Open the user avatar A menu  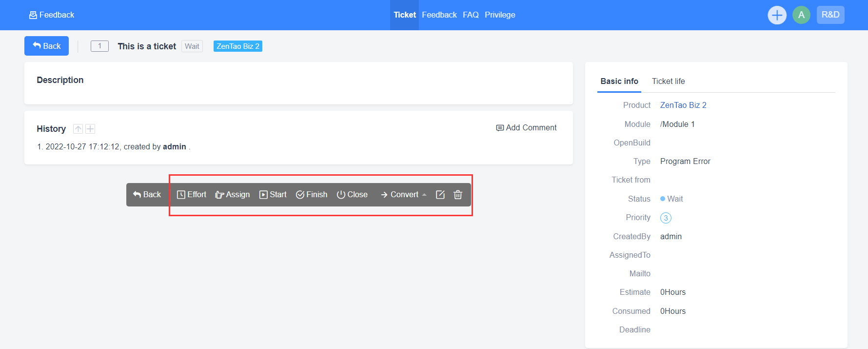coord(801,15)
